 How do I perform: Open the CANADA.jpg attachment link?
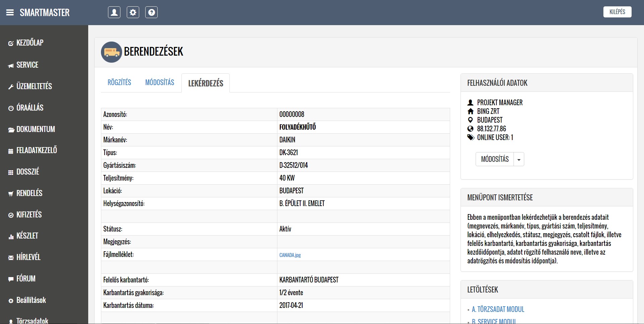(290, 255)
